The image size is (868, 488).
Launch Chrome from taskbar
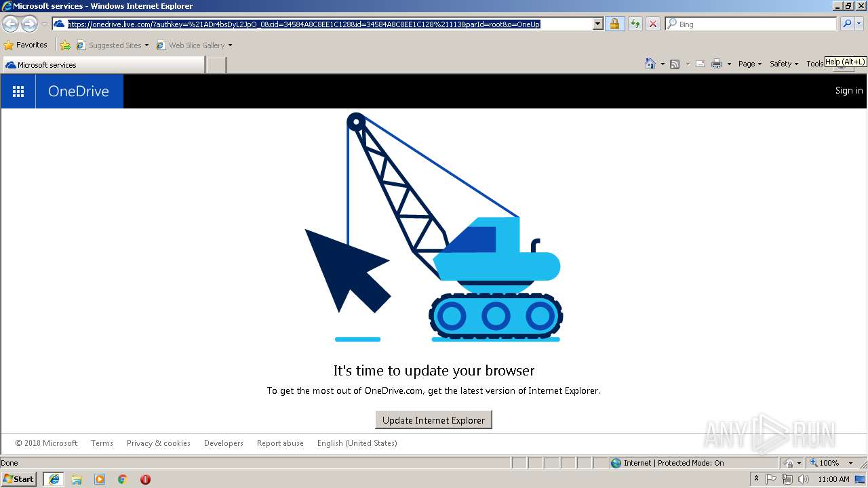coord(123,479)
